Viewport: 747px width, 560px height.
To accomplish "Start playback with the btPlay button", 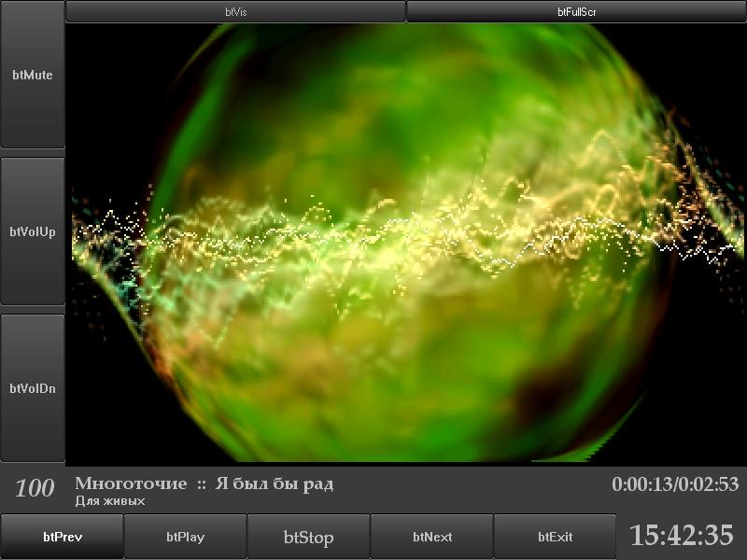I will (x=185, y=537).
